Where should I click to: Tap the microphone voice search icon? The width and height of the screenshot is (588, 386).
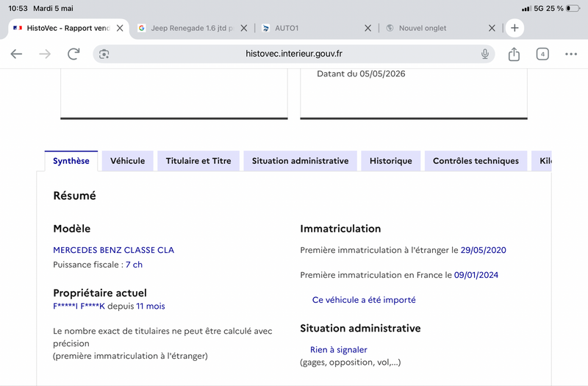[x=485, y=54]
